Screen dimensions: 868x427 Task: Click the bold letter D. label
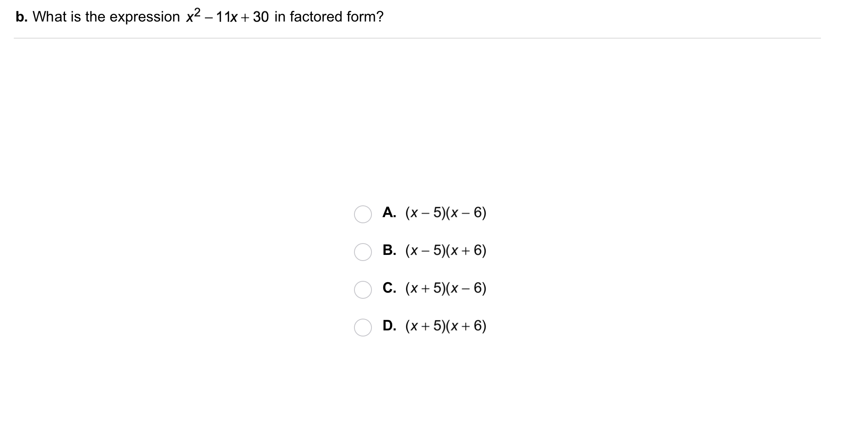tap(389, 326)
